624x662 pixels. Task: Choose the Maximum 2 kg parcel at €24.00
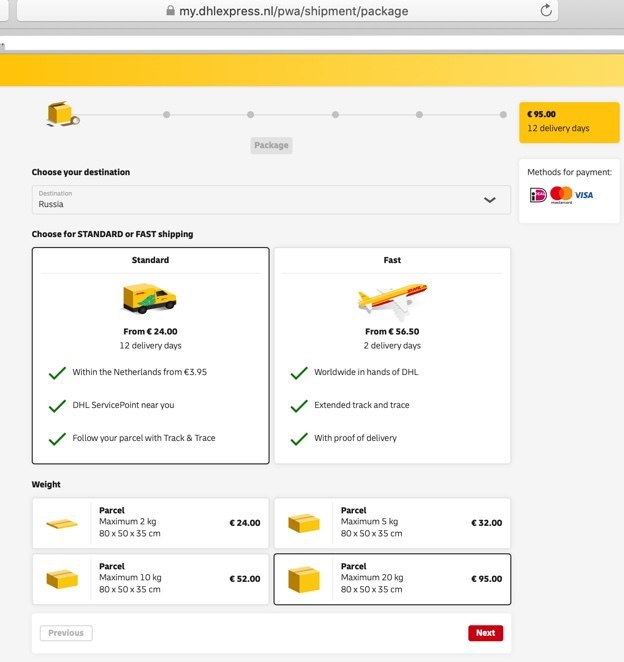click(x=150, y=523)
